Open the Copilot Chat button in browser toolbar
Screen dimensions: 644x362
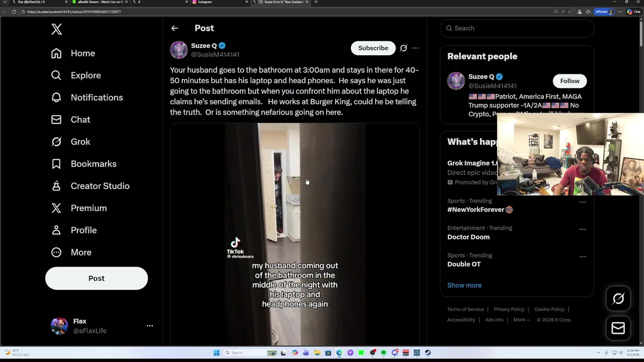coord(633,12)
